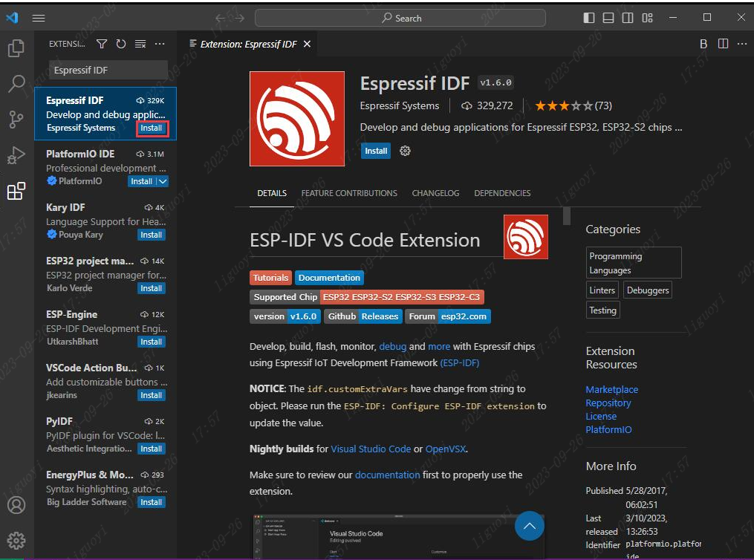Screen dimensions: 754x560
Task: Open Espressif IDF manage gear icon
Action: point(406,151)
